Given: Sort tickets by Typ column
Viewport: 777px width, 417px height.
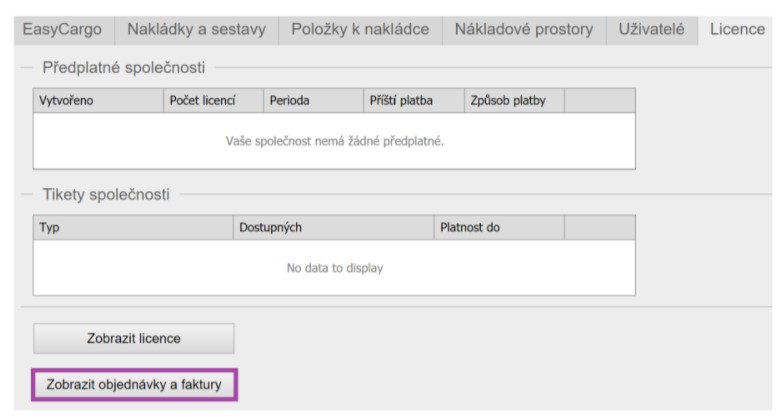Looking at the screenshot, I should point(133,227).
